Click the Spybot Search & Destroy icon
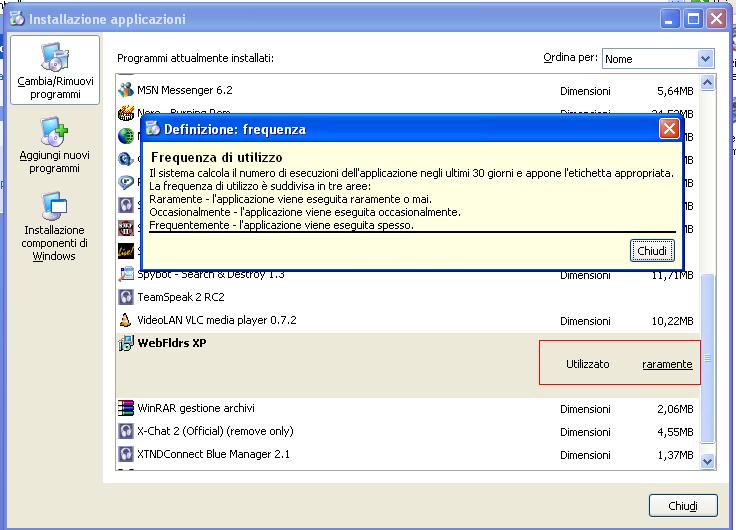 coord(126,274)
